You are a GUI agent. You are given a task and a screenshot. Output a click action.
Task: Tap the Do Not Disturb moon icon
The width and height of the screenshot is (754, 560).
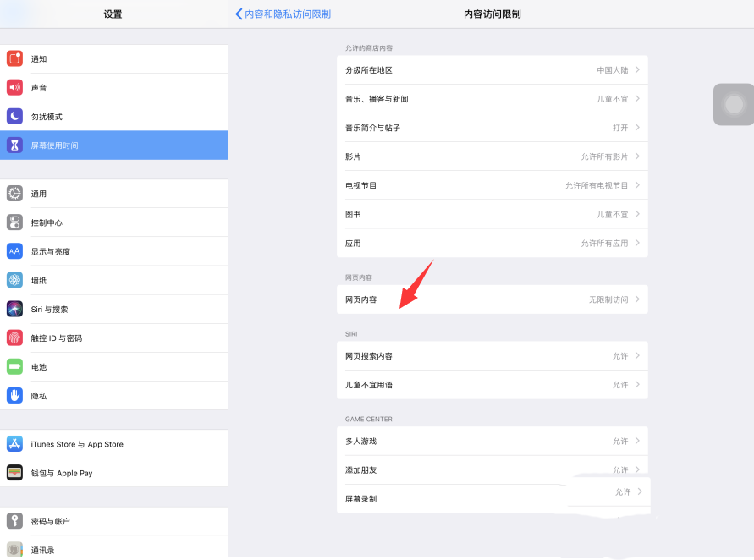click(x=14, y=116)
